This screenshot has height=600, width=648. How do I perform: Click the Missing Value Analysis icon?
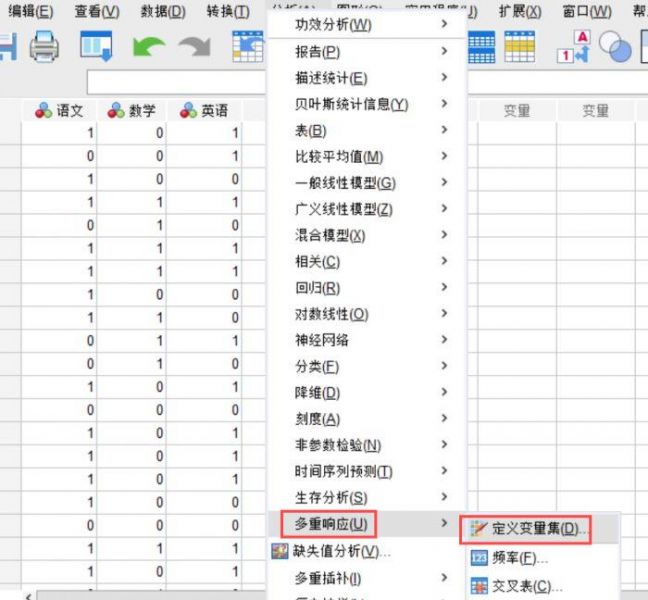tap(280, 551)
